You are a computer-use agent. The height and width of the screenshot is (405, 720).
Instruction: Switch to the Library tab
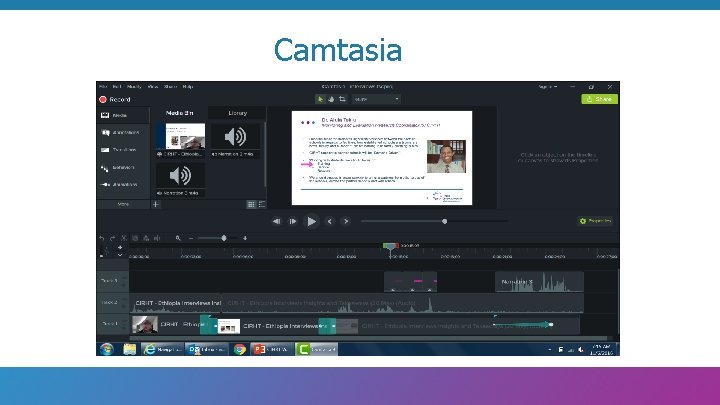click(x=237, y=113)
